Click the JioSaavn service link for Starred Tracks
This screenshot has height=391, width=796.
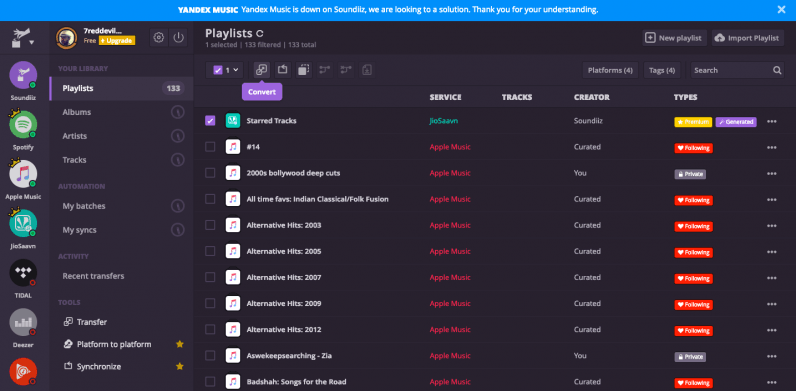click(x=444, y=121)
